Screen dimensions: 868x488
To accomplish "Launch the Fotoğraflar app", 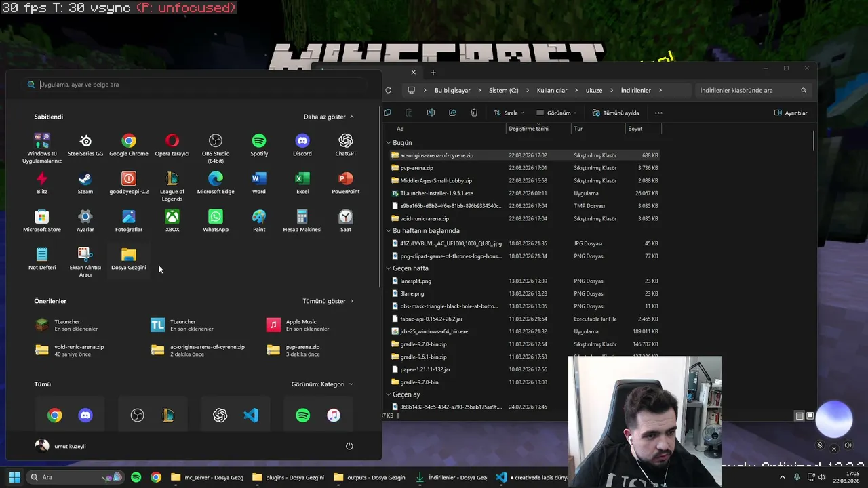I will 129,221.
